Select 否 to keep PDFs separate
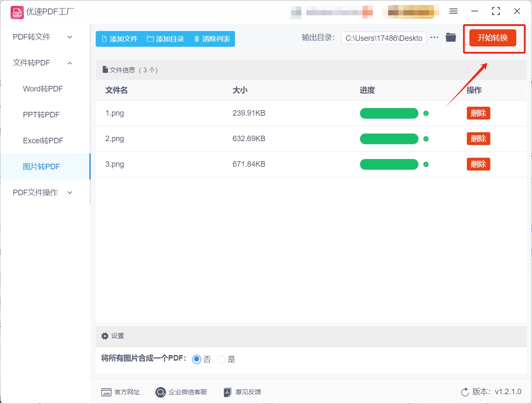Screen dimensions: 532x404 click(x=196, y=359)
